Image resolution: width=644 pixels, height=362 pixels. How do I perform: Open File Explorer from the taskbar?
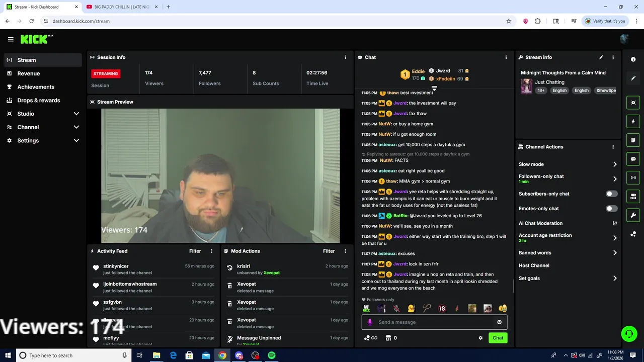156,355
